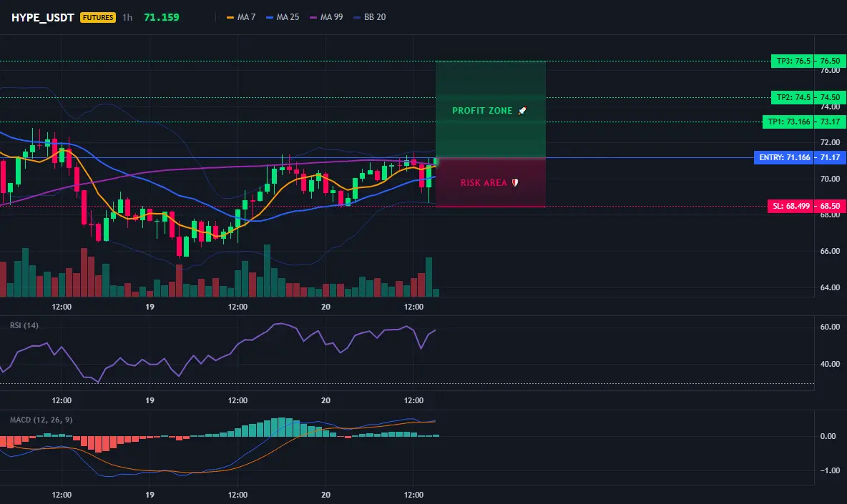Click the 74.50 axis price tag
This screenshot has height=504, width=847.
coord(831,98)
